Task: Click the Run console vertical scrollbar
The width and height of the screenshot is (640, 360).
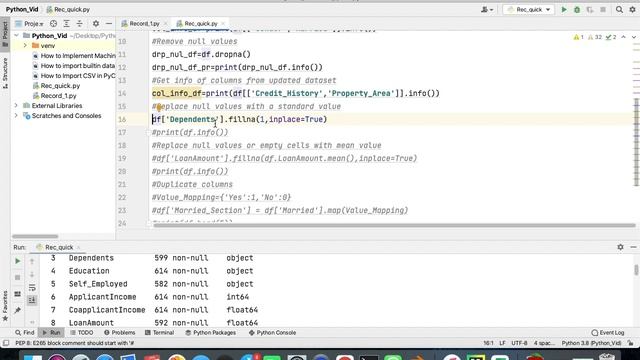Action: tap(636, 270)
